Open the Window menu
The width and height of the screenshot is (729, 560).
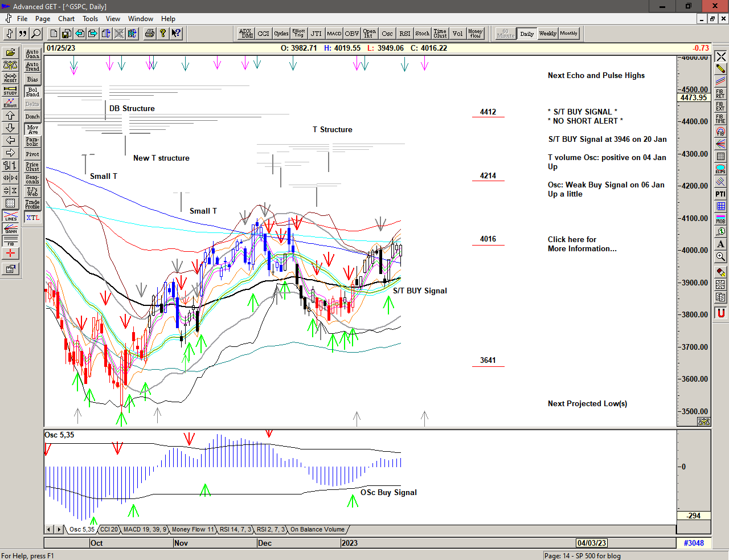click(x=140, y=19)
